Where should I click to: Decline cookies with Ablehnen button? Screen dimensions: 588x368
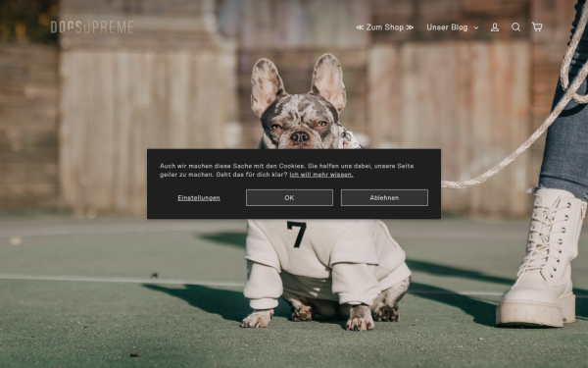click(384, 197)
